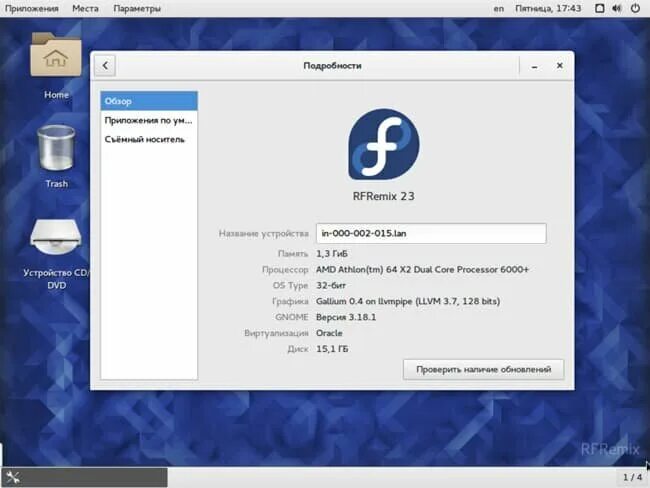Open the CD/DVD device desktop icon
This screenshot has height=488, width=650.
tap(56, 236)
